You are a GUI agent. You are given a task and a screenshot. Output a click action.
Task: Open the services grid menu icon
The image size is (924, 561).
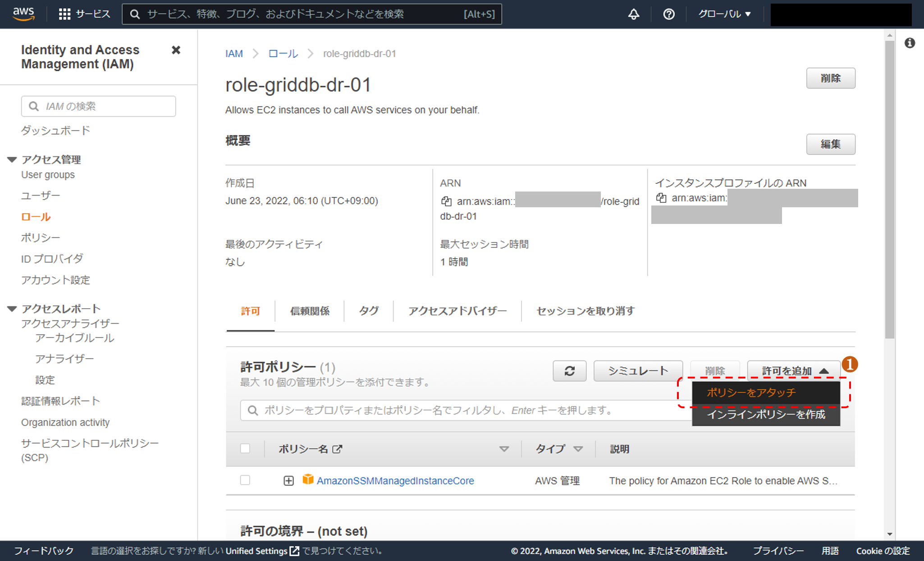[x=64, y=14]
